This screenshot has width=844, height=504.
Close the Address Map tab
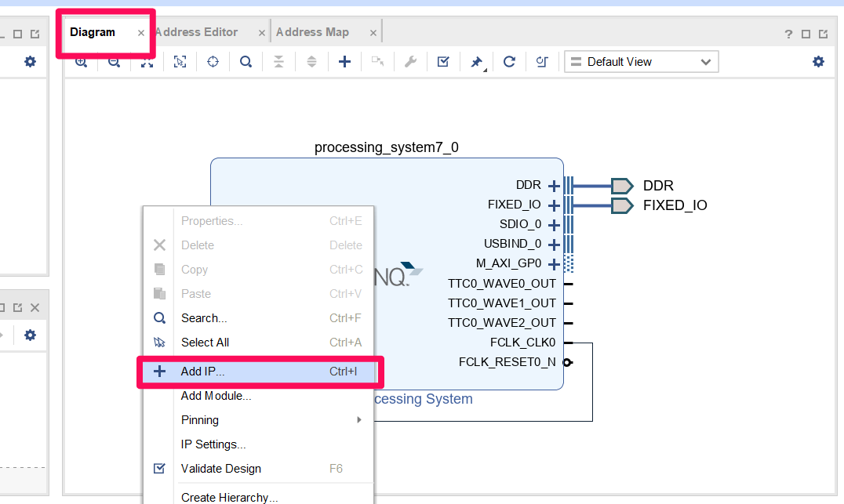tap(373, 33)
